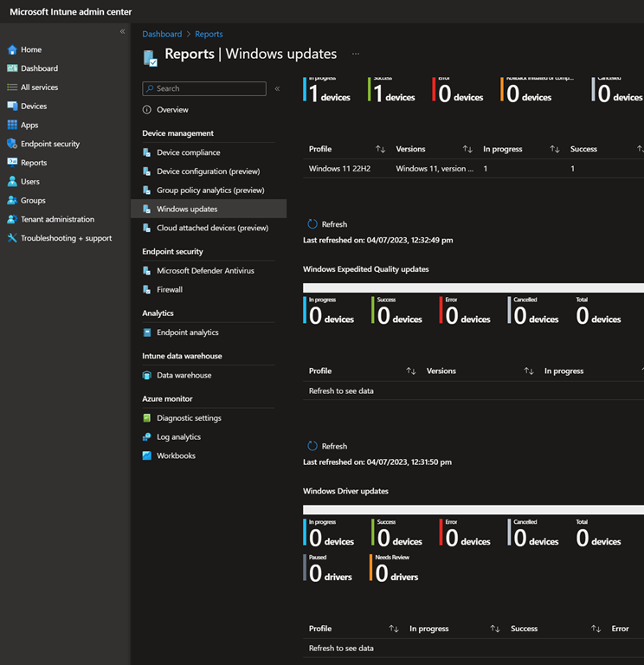The height and width of the screenshot is (665, 644).
Task: Click the Data warehouse icon
Action: [147, 376]
